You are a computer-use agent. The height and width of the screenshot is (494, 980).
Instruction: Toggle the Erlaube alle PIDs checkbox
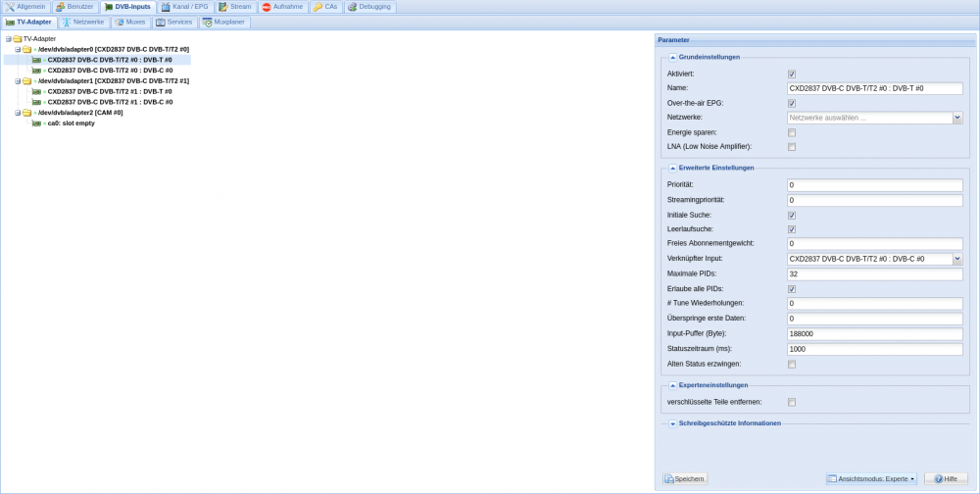coord(792,289)
